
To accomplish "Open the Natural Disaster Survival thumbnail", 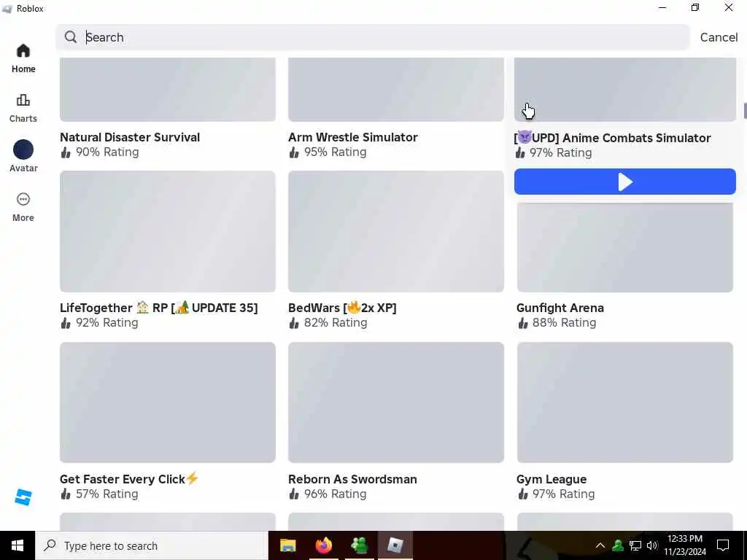I will click(x=168, y=90).
